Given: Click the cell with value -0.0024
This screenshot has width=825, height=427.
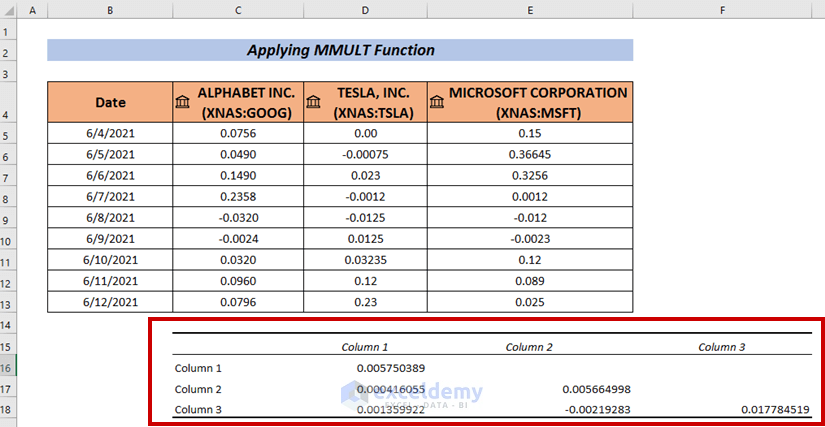Looking at the screenshot, I should [238, 239].
